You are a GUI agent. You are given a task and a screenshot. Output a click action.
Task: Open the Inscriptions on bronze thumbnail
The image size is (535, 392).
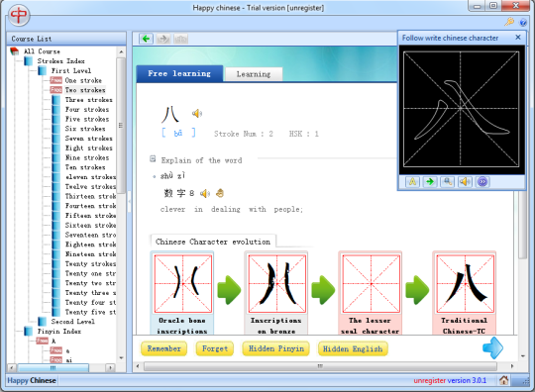(276, 283)
